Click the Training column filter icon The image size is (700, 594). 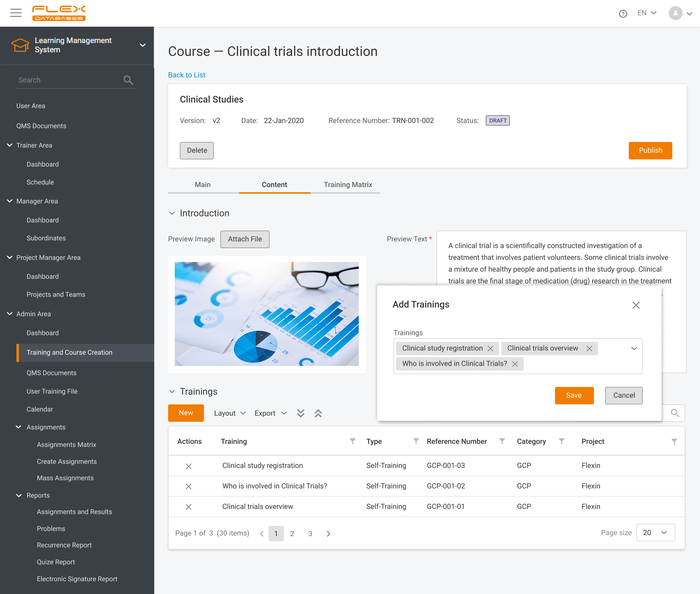(352, 441)
